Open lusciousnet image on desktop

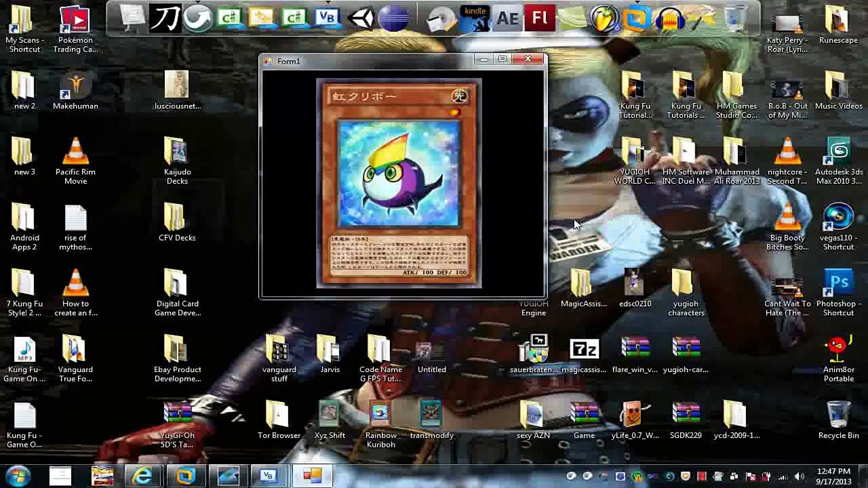click(177, 90)
